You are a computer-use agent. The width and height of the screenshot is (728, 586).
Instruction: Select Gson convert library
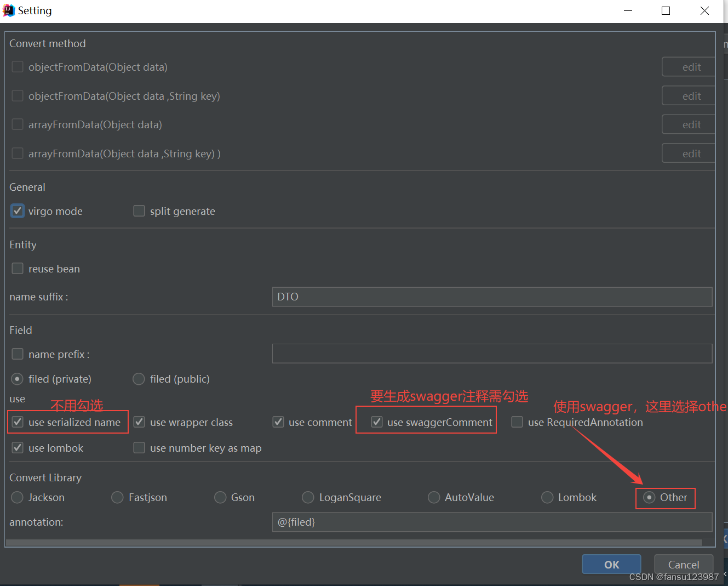[220, 497]
